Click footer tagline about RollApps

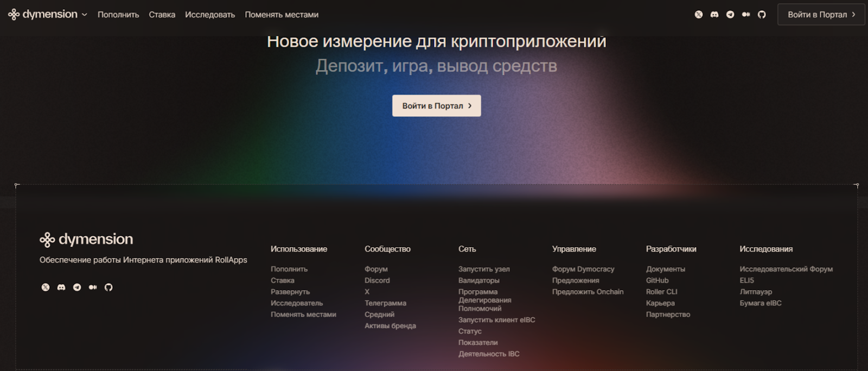(x=143, y=260)
